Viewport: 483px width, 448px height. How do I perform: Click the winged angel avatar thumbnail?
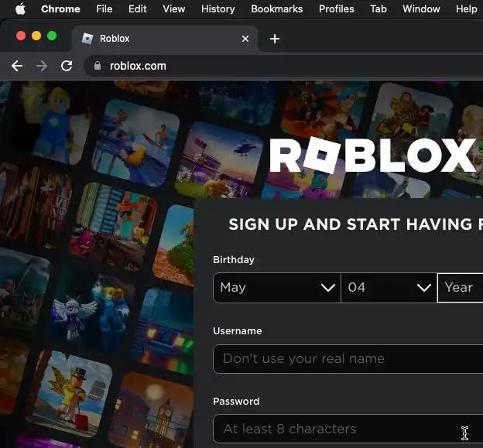coord(90,309)
